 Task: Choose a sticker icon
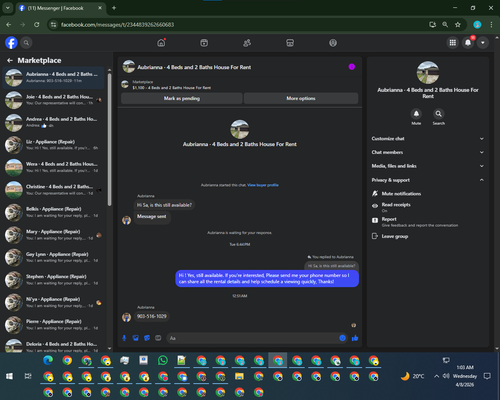[147, 338]
